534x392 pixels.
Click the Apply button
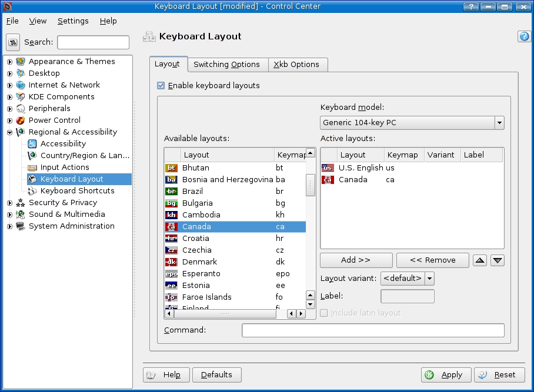(446, 375)
